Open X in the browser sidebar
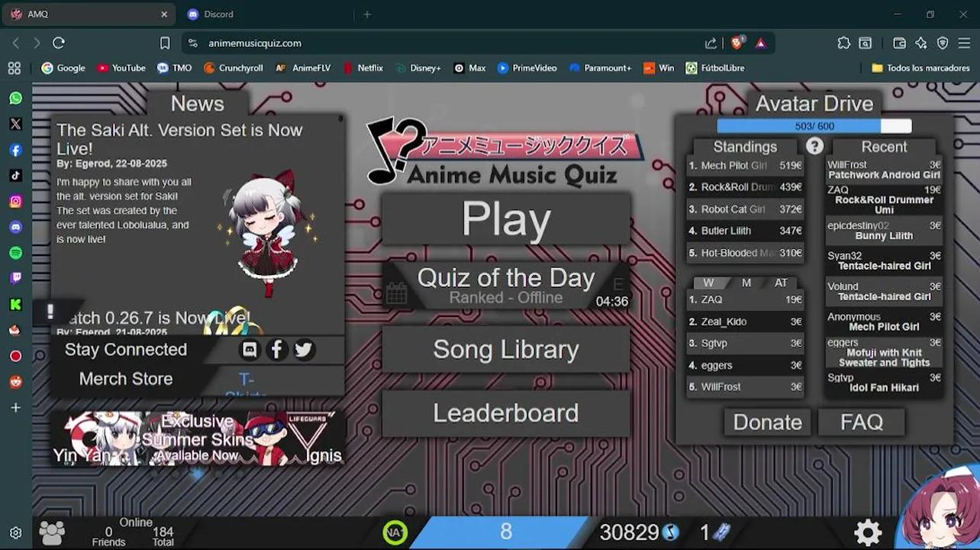Image resolution: width=980 pixels, height=550 pixels. tap(15, 124)
